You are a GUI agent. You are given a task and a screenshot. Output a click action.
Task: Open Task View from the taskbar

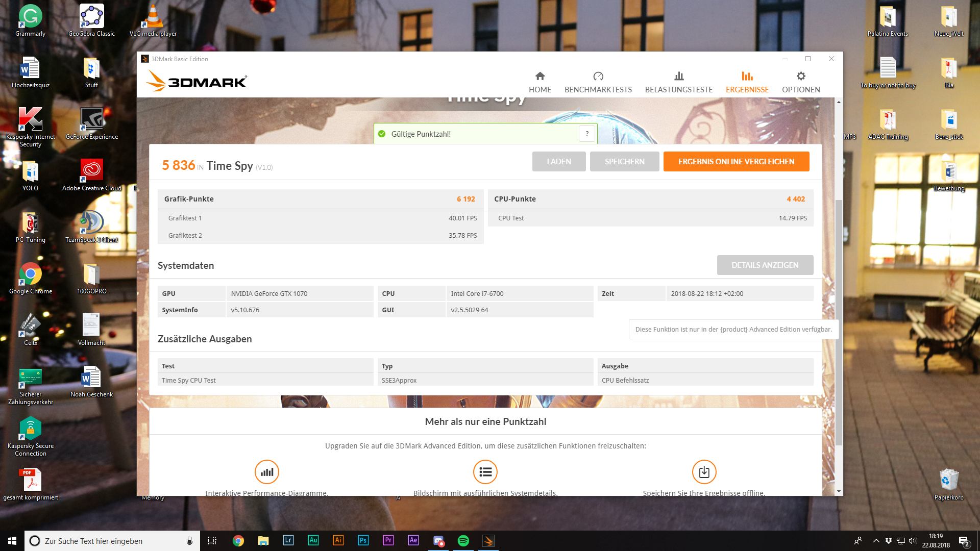[212, 541]
